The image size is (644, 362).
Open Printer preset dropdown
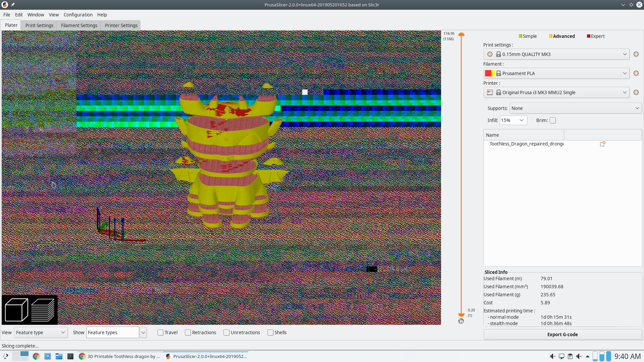pyautogui.click(x=556, y=93)
